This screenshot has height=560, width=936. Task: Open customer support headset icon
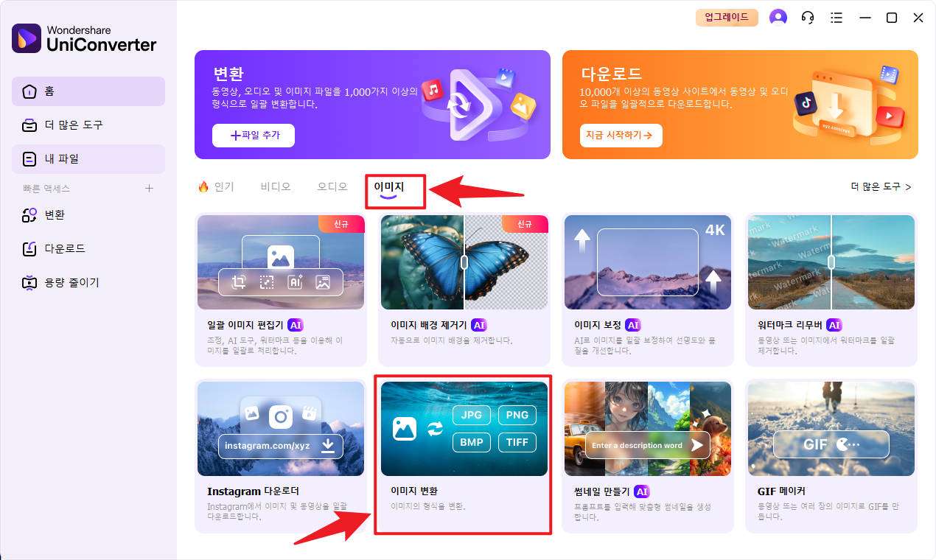pyautogui.click(x=808, y=18)
